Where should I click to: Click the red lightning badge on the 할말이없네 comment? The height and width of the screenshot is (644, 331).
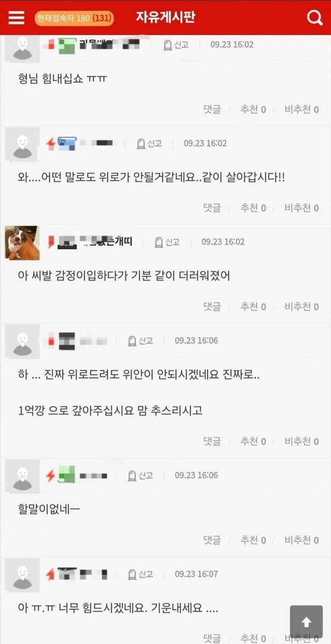click(x=50, y=475)
